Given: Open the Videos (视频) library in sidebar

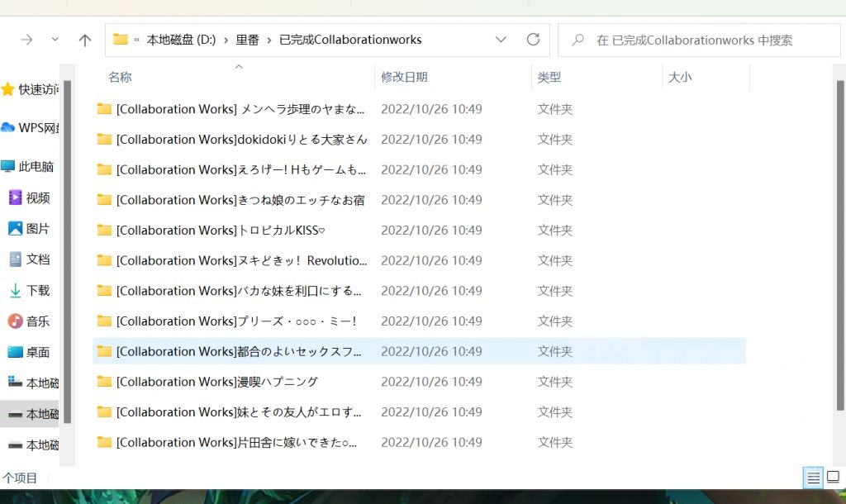Looking at the screenshot, I should click(x=37, y=197).
